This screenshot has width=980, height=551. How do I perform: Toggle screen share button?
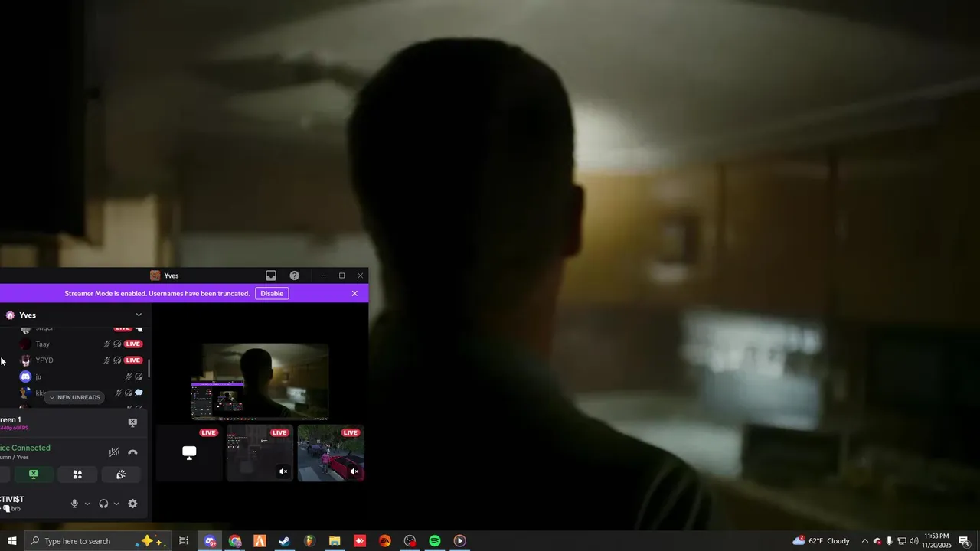34,474
